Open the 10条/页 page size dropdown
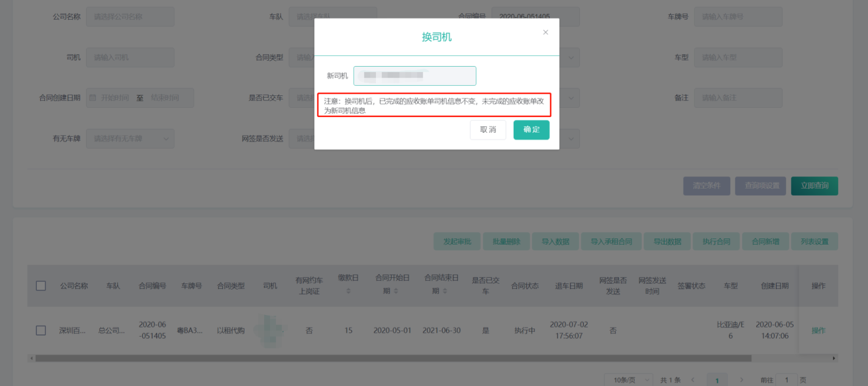This screenshot has width=868, height=386. (x=631, y=380)
